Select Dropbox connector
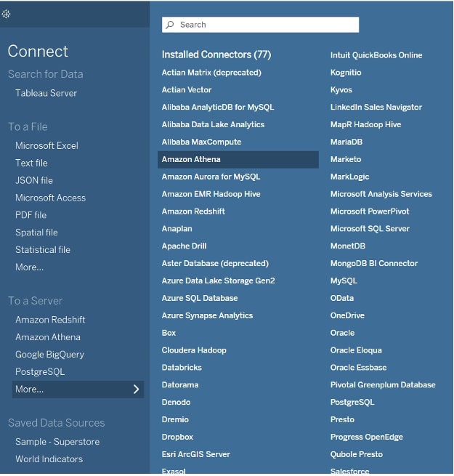The width and height of the screenshot is (454, 476). coord(177,437)
